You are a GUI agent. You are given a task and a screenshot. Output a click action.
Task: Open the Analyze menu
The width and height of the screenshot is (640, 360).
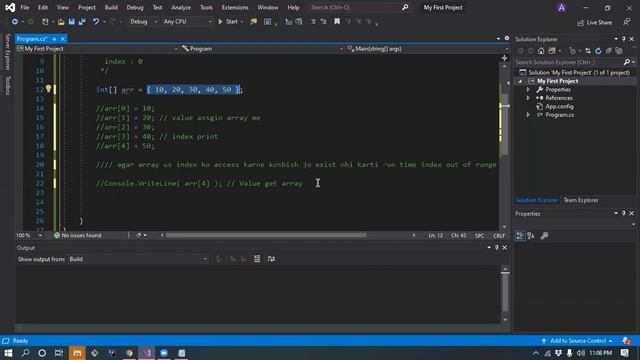181,8
